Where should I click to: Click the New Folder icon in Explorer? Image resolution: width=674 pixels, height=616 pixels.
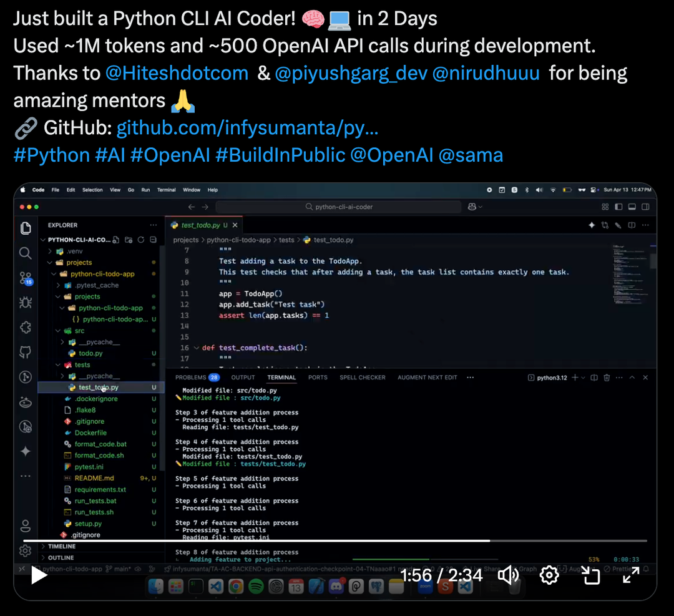129,239
